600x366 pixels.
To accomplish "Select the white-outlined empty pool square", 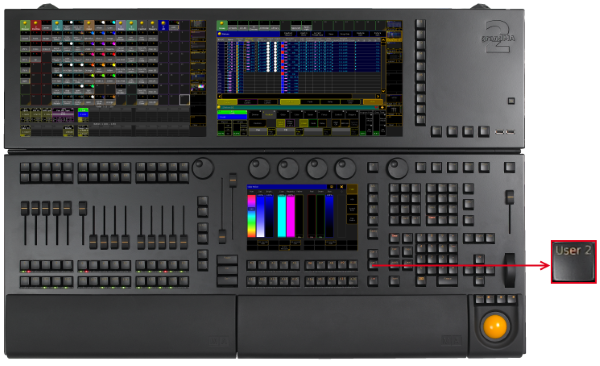I will tap(184, 100).
